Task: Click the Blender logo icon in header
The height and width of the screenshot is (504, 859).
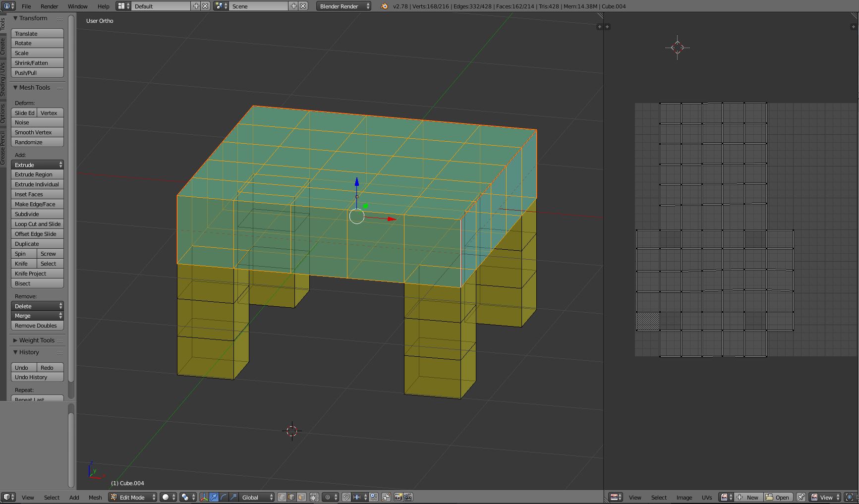Action: click(384, 6)
